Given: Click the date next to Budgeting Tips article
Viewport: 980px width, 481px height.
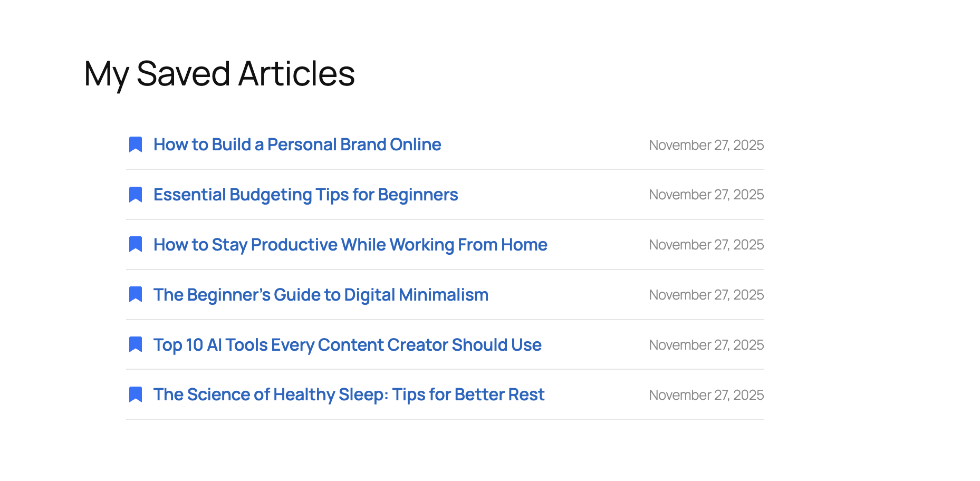Looking at the screenshot, I should point(706,194).
